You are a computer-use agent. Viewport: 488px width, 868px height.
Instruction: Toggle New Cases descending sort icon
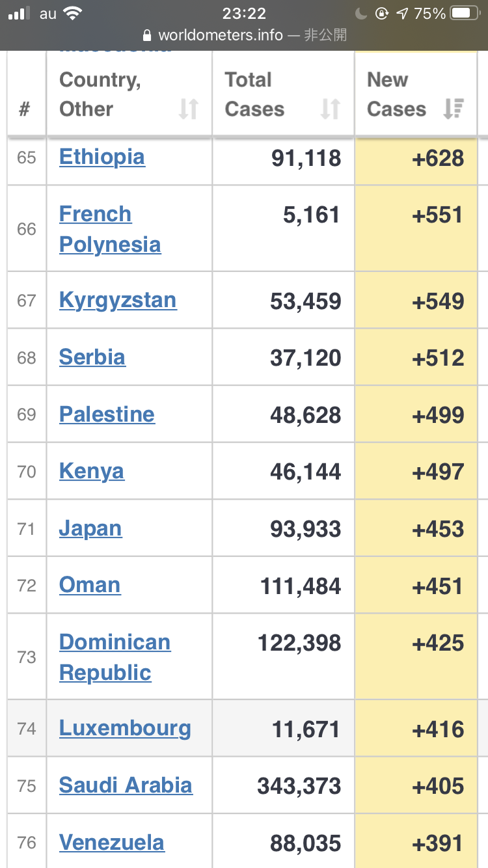[x=453, y=109]
